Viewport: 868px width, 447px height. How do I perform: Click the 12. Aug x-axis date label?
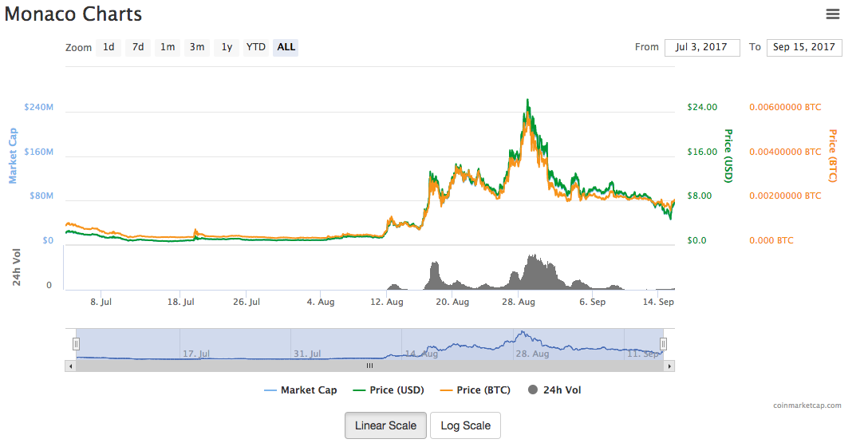tap(387, 302)
